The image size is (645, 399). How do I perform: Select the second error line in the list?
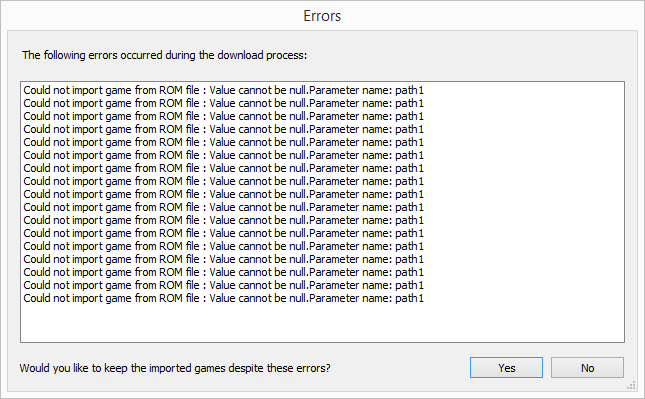223,103
